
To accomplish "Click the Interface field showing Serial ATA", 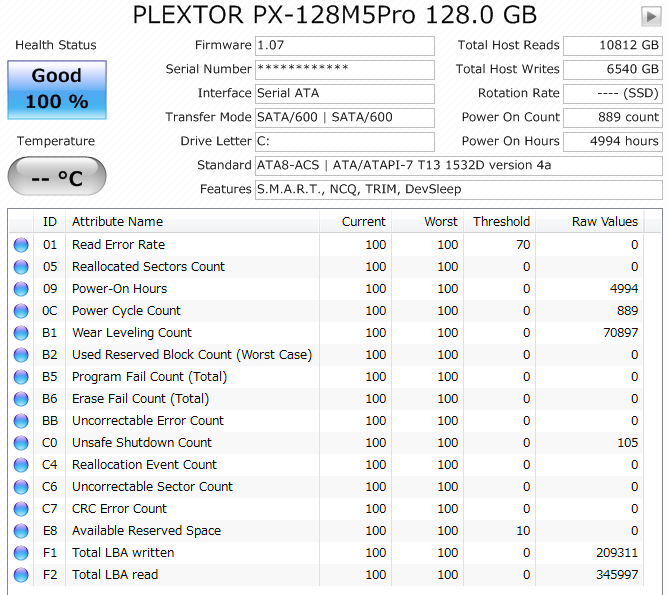I will (345, 93).
